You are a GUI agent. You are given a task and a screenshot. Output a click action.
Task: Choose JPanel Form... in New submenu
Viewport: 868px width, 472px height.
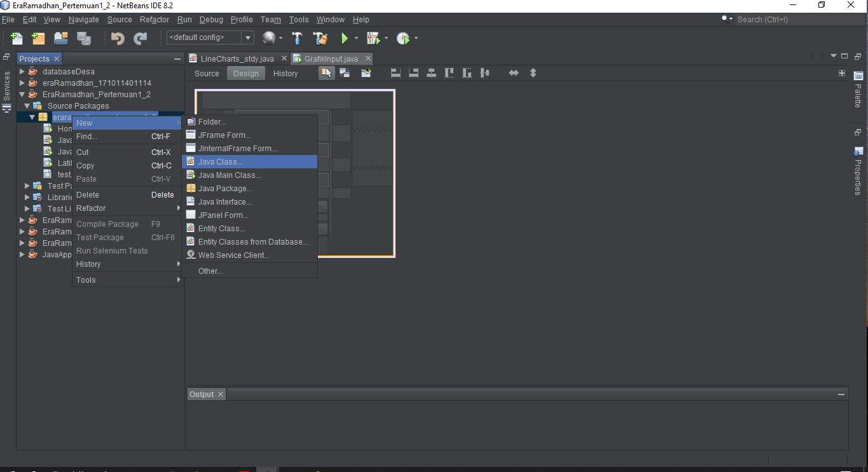249,215
